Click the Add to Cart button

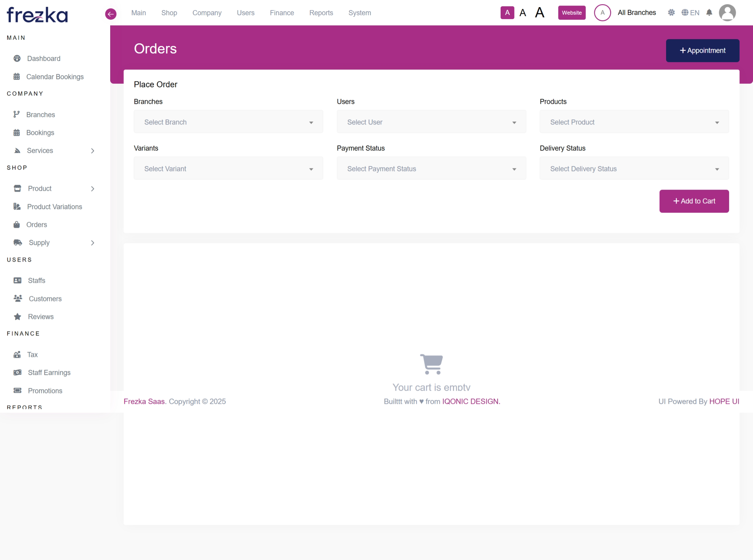tap(694, 201)
